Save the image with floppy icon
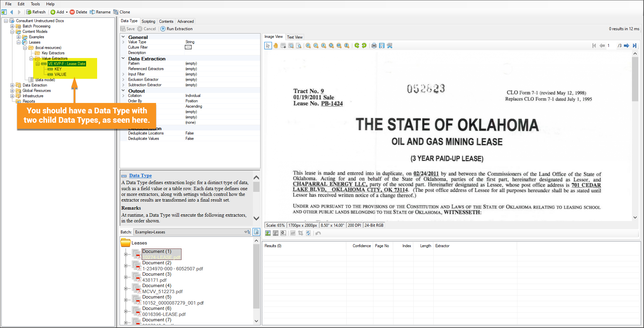 click(382, 46)
